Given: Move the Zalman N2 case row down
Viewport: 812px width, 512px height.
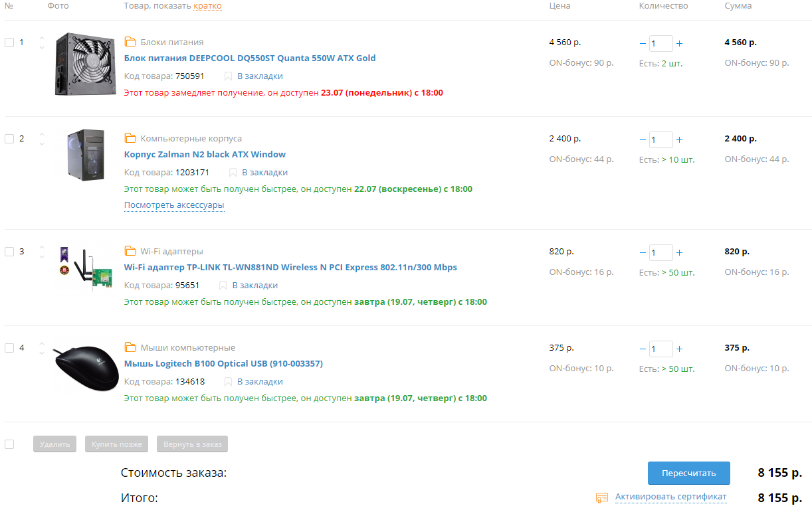Looking at the screenshot, I should 42,143.
